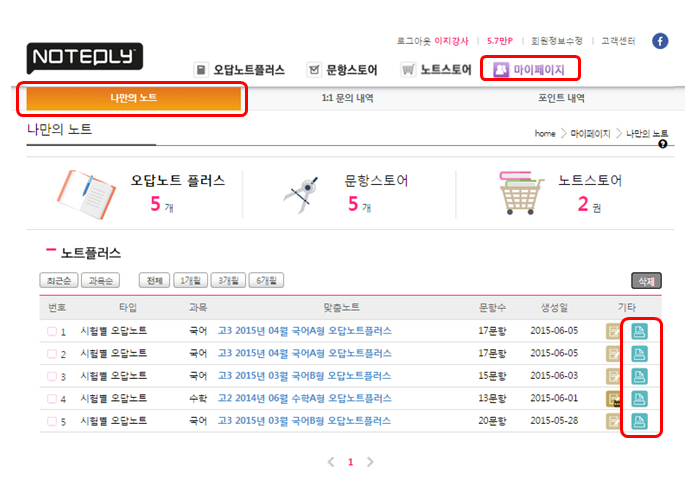This screenshot has width=696, height=489.
Task: Click the open notebook 오답노트 플러스 icon
Action: tap(86, 194)
